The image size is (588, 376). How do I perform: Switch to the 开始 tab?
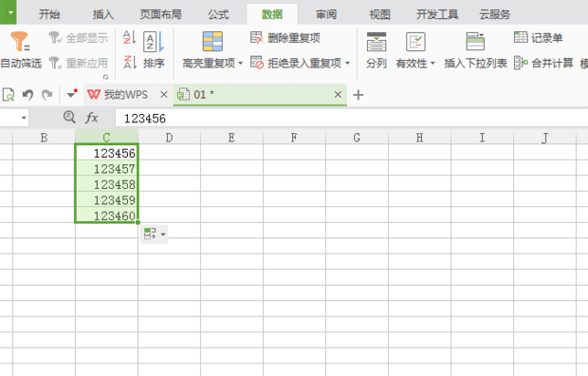tap(49, 14)
